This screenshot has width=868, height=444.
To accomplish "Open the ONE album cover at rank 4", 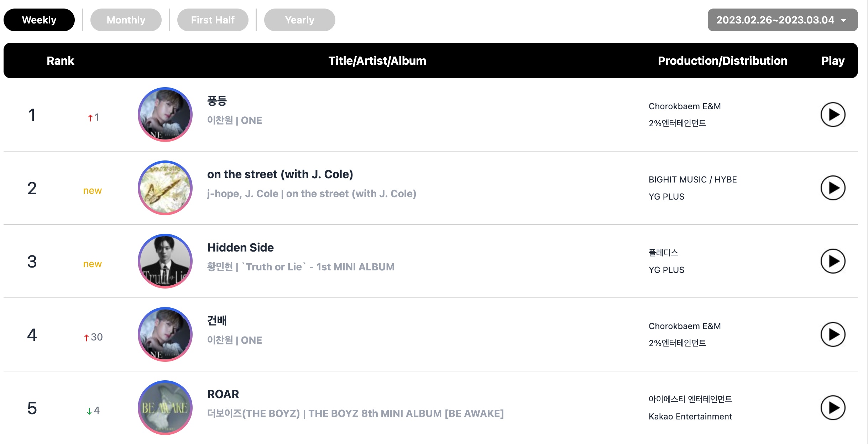I will click(165, 334).
